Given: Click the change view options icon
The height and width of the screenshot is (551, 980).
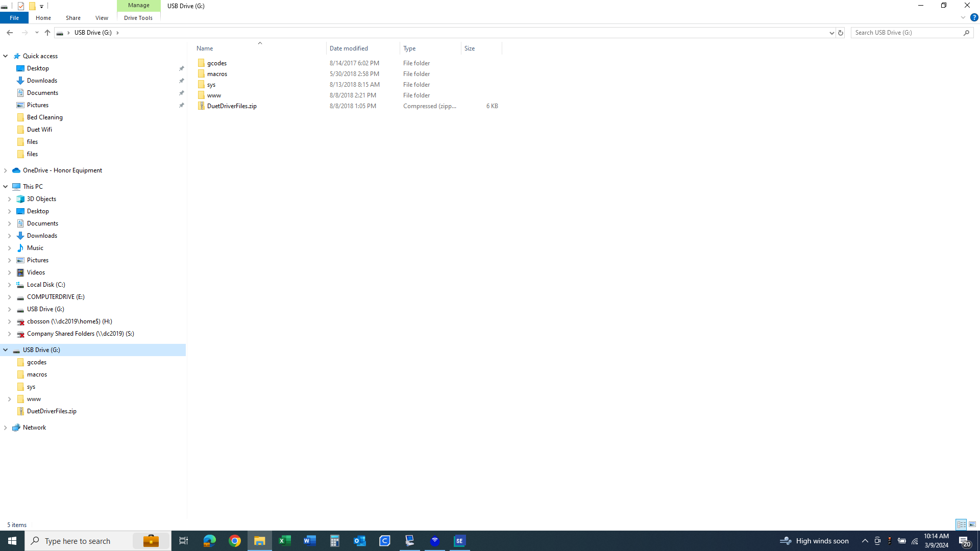Looking at the screenshot, I should (x=971, y=524).
